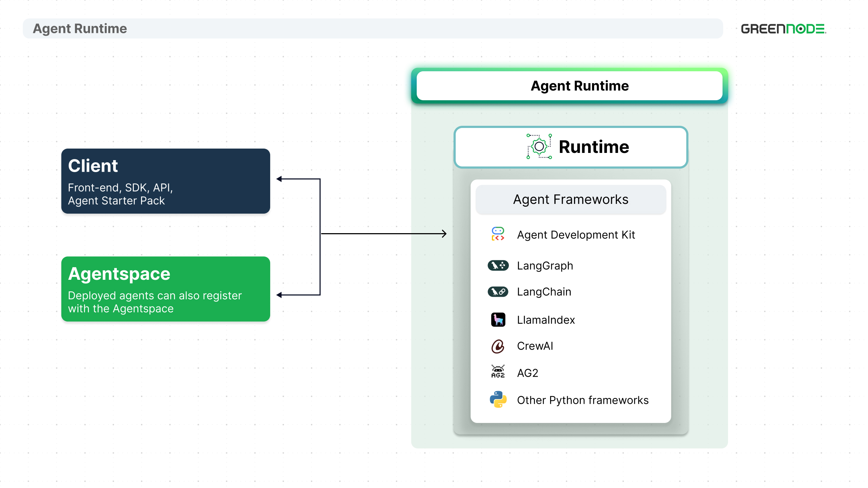Click the 'LlamaIndex' text
868x488 pixels.
pyautogui.click(x=546, y=320)
